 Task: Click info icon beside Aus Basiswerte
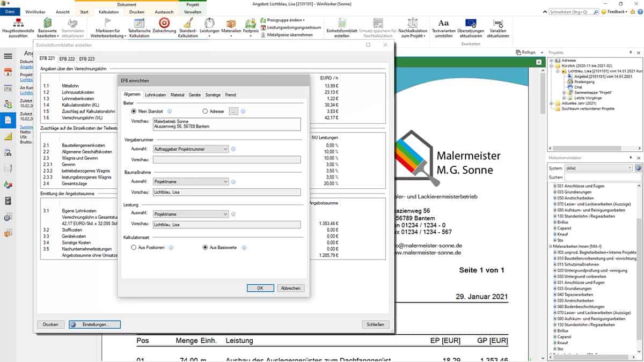244,248
